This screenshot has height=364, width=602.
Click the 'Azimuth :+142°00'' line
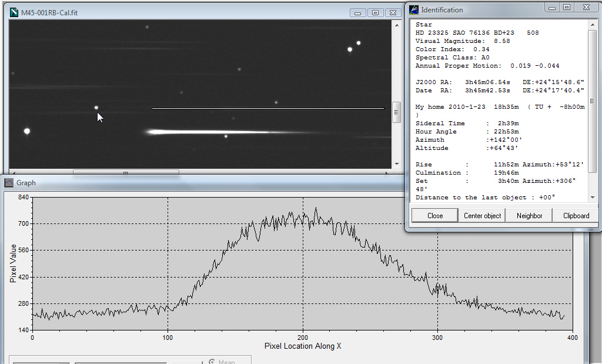click(469, 140)
